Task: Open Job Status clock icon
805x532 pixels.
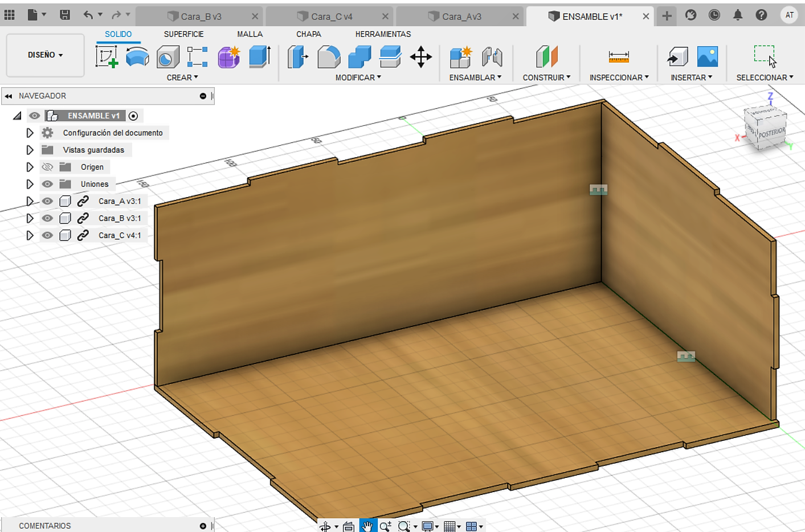Action: click(714, 15)
